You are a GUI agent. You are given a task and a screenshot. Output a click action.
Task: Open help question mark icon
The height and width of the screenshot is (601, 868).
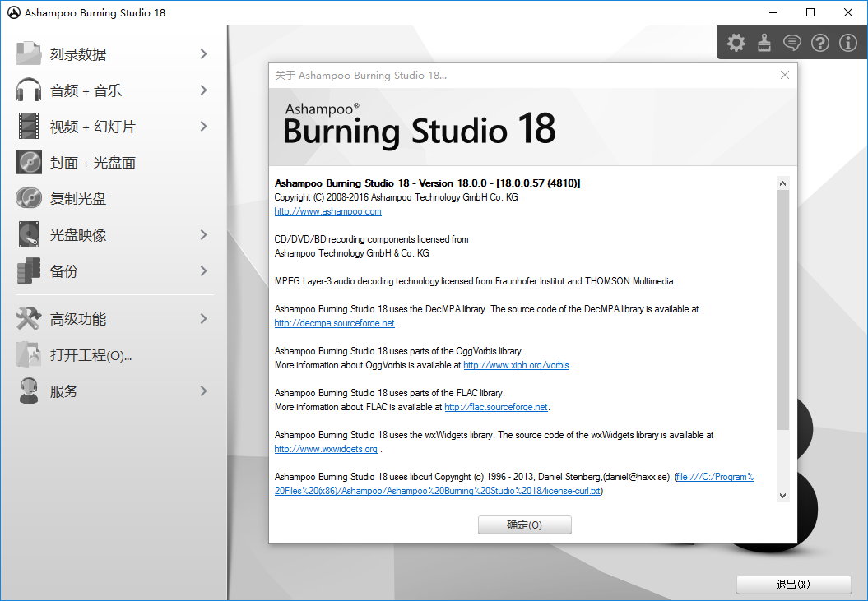click(x=819, y=43)
